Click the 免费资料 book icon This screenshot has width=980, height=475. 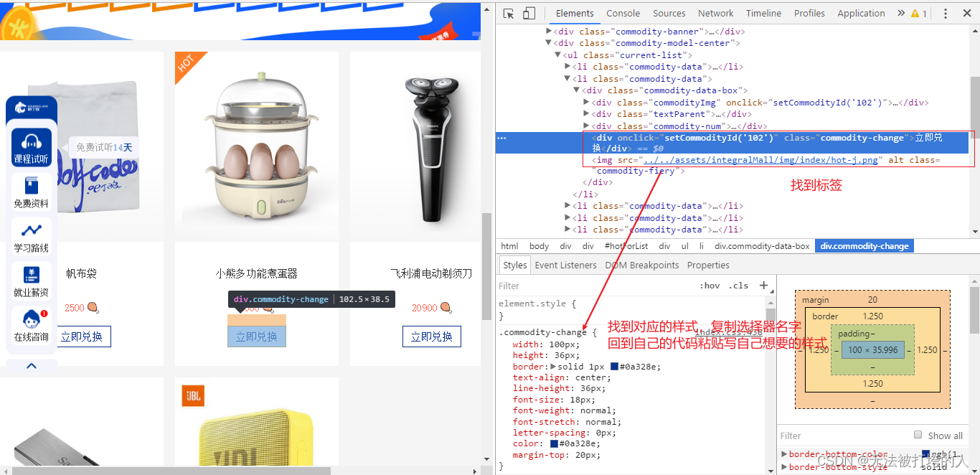pos(32,186)
